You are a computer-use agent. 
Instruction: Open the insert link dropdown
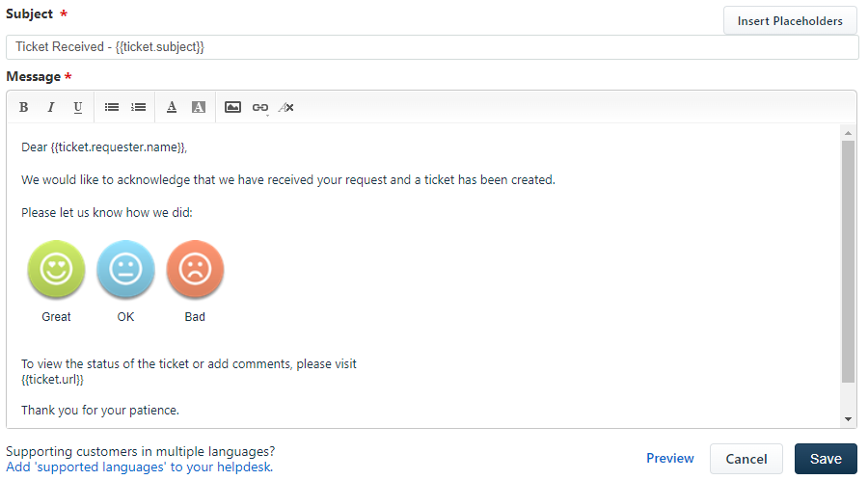coord(260,108)
